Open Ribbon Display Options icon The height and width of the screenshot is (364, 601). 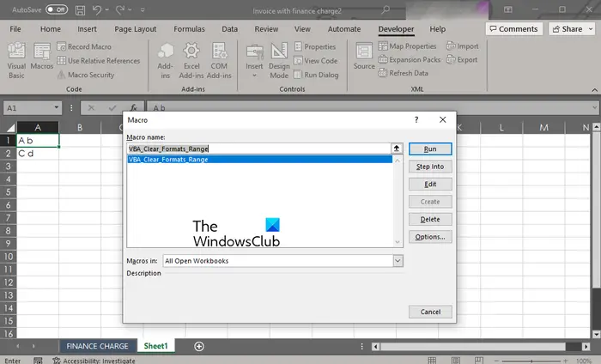pyautogui.click(x=508, y=9)
